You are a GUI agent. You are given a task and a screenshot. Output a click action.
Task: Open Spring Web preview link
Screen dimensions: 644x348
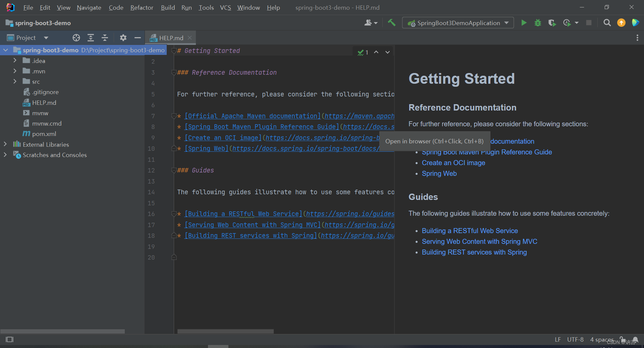click(439, 173)
